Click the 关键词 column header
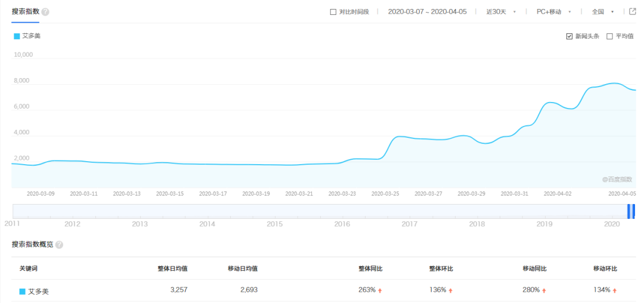Image resolution: width=644 pixels, height=303 pixels. pyautogui.click(x=29, y=268)
